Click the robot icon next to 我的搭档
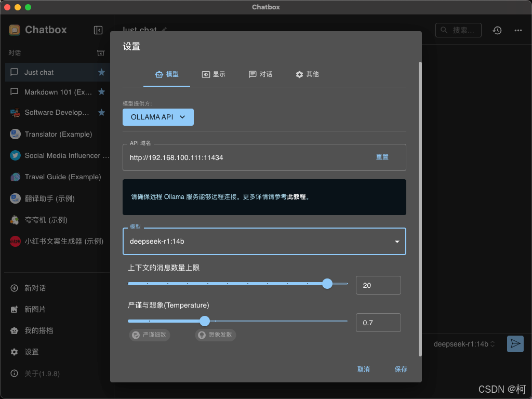This screenshot has height=399, width=532. 14,330
